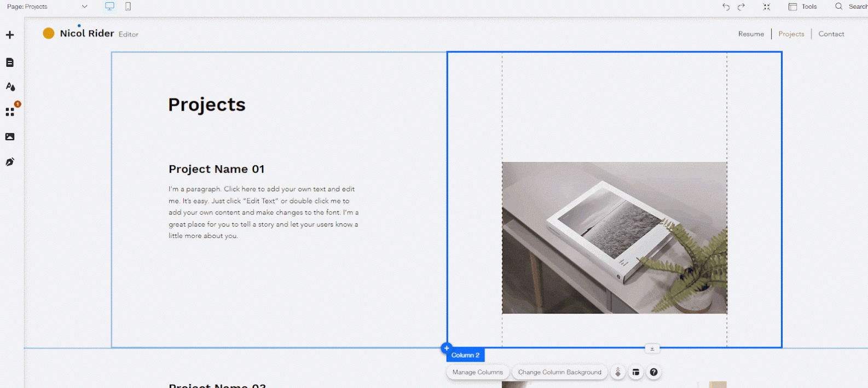Open the Media image icon in sidebar
The height and width of the screenshot is (388, 868).
(10, 137)
